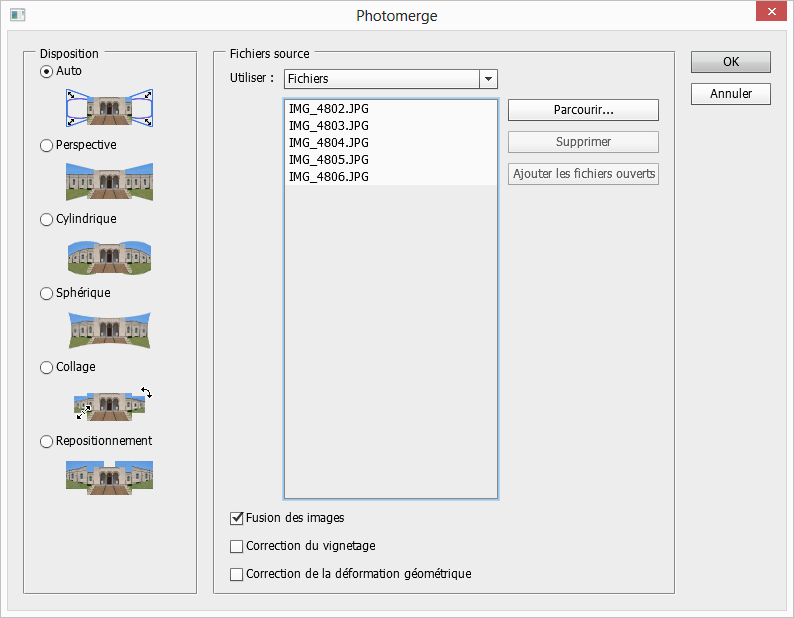
Task: Click the Repositionnement layout preview image
Action: point(109,478)
